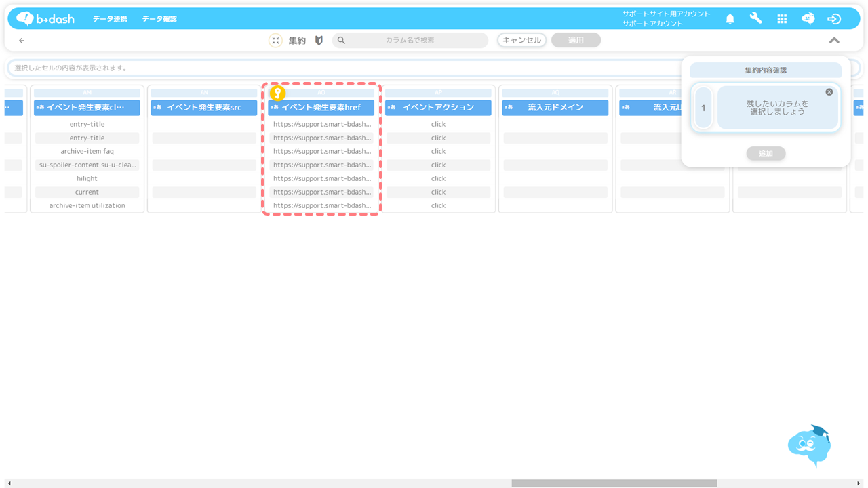Viewport: 868px width, 488px height.
Task: Select the イベントアクション column header
Action: coord(438,107)
